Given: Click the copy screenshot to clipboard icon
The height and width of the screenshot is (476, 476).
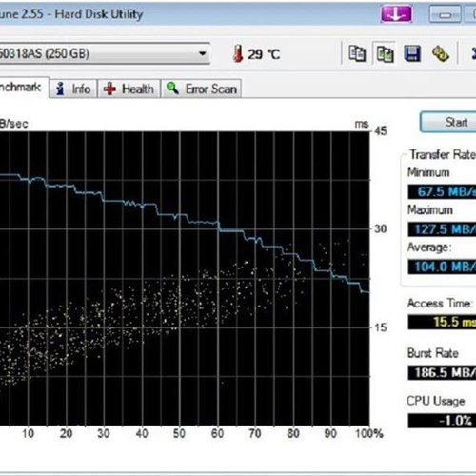Looking at the screenshot, I should (x=385, y=53).
